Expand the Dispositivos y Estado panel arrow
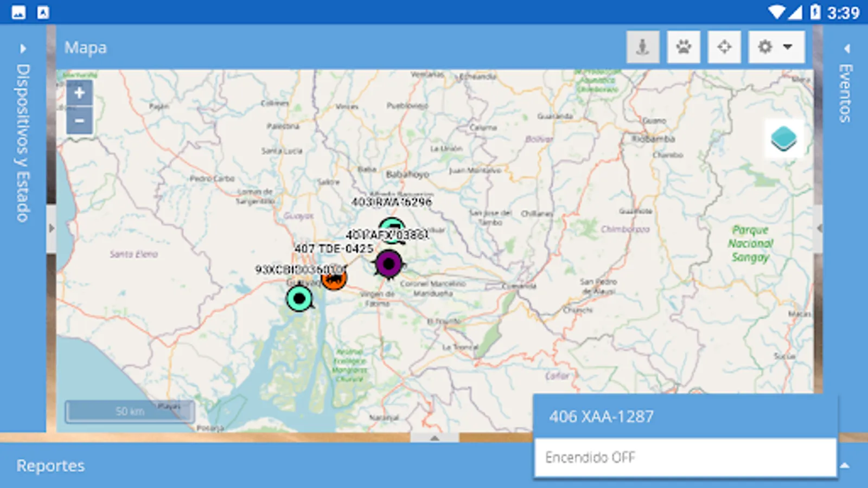This screenshot has height=488, width=868. tap(23, 48)
